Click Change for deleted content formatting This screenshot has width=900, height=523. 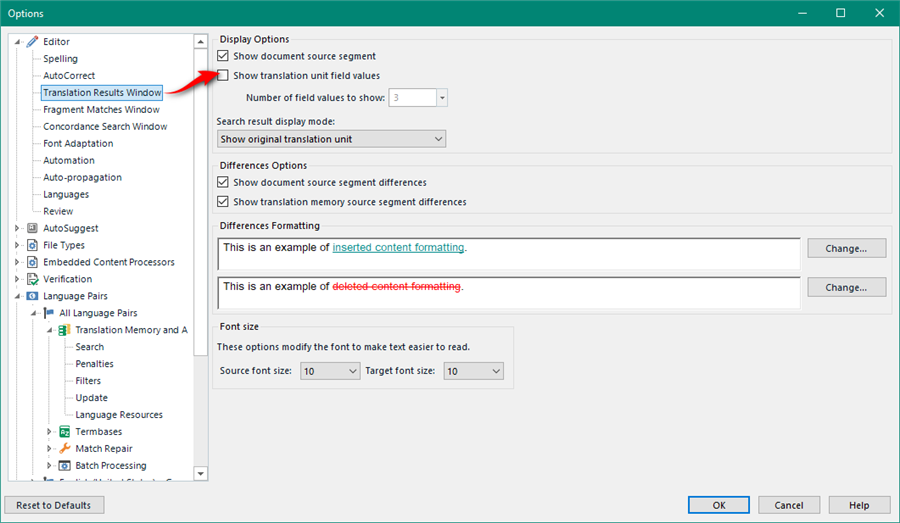pyautogui.click(x=847, y=288)
